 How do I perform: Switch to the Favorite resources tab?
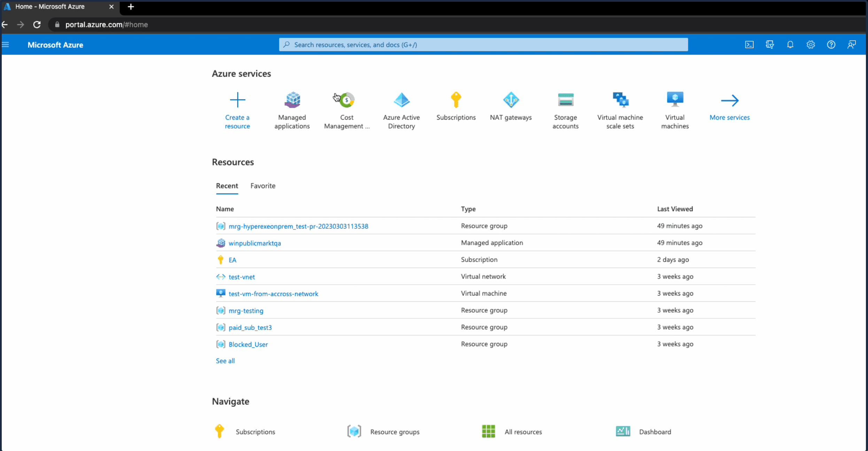point(263,186)
